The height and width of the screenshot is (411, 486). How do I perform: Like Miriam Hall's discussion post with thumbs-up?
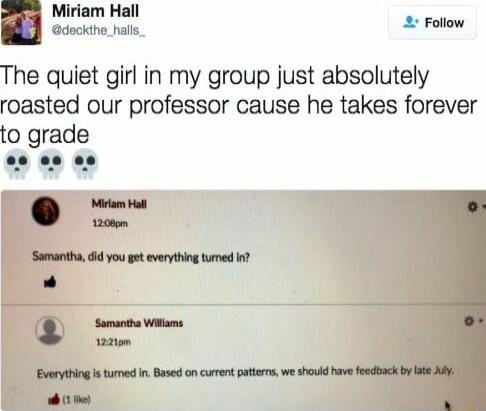(x=50, y=282)
